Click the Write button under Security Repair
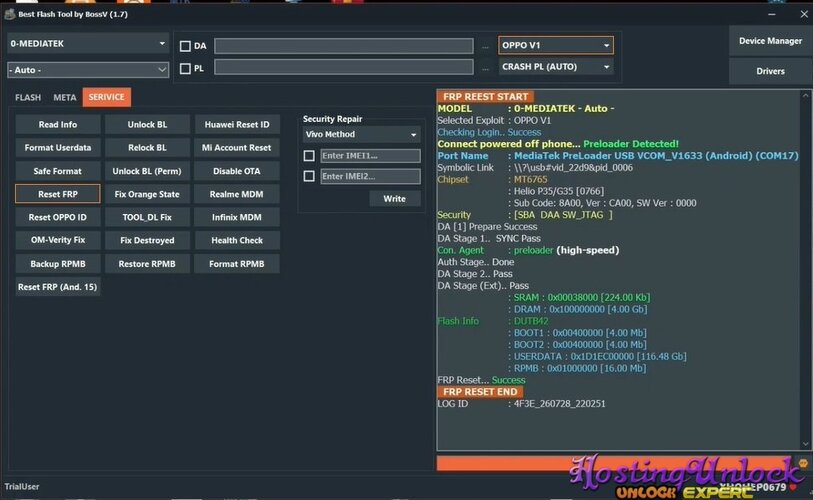 click(395, 199)
